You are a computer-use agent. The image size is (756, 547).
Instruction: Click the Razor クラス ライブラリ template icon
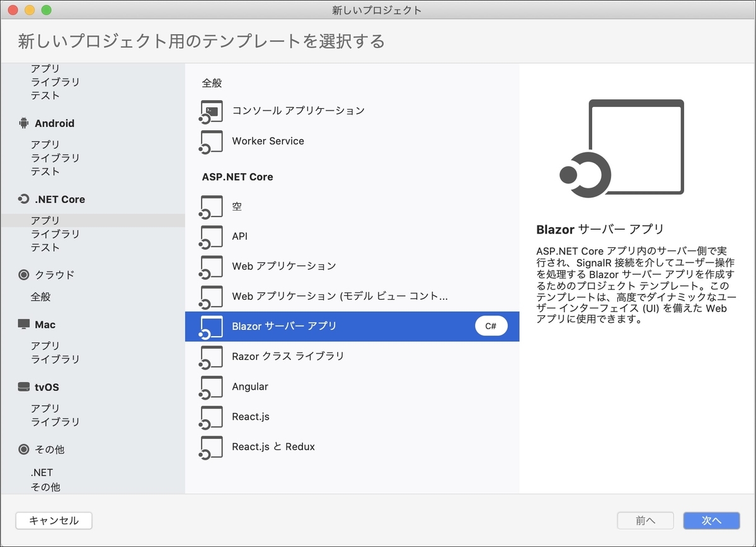click(x=211, y=357)
